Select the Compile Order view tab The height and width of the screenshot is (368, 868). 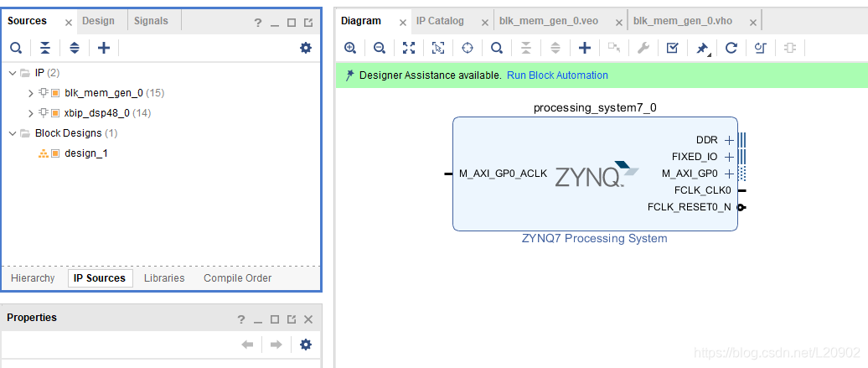point(237,278)
